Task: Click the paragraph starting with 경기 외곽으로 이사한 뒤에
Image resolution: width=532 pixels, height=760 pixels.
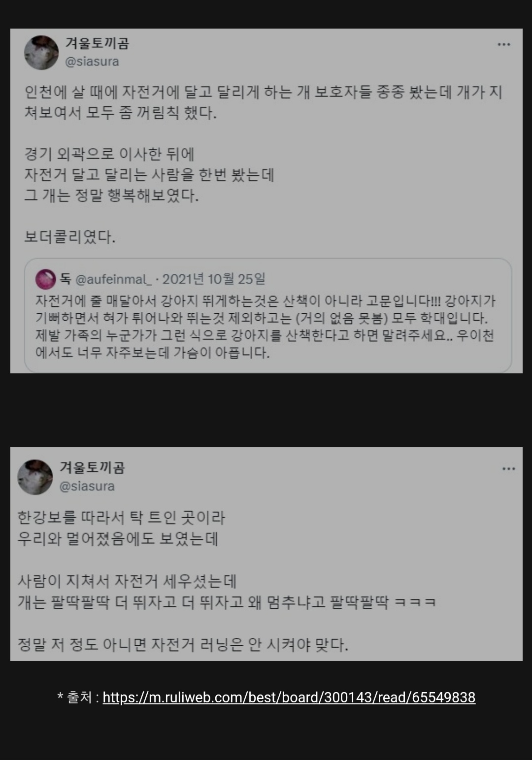Action: (x=149, y=175)
